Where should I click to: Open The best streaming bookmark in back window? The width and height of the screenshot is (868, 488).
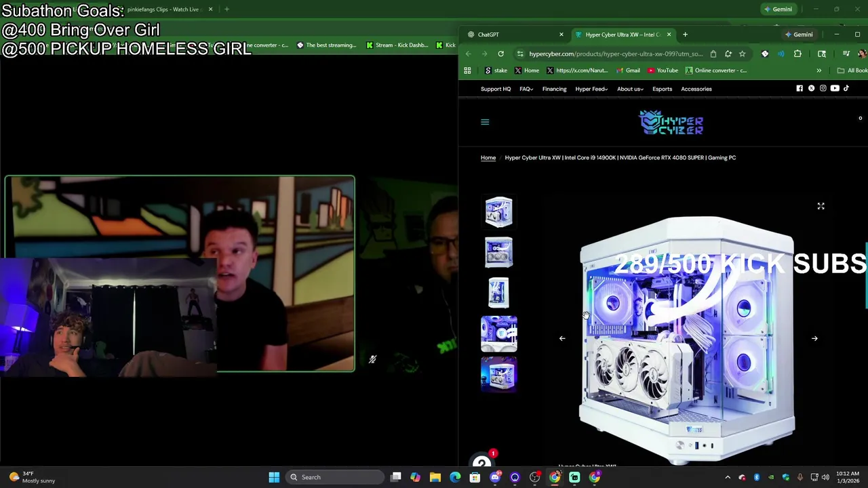pyautogui.click(x=326, y=45)
